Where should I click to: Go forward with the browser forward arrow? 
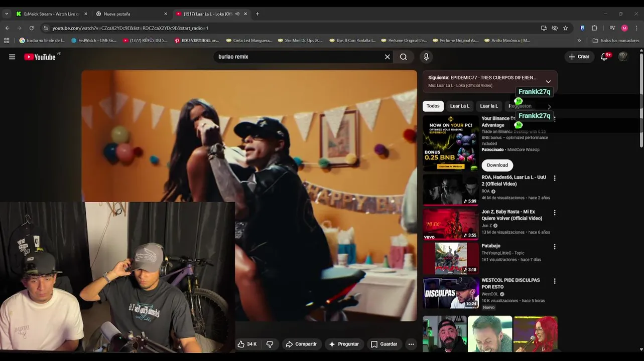(x=19, y=28)
